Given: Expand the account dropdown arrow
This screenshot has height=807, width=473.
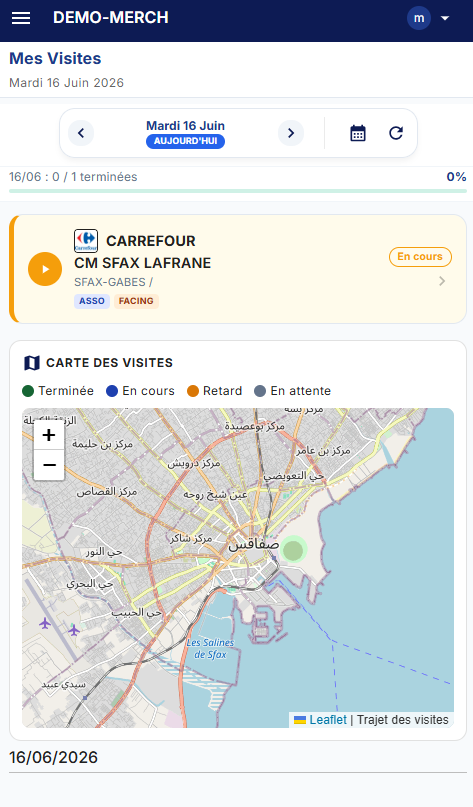Looking at the screenshot, I should [445, 19].
